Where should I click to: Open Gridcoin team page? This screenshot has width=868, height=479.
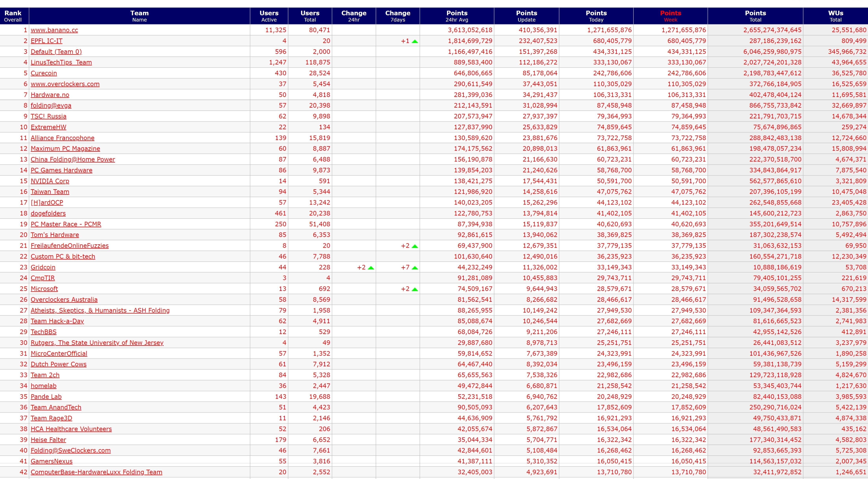click(43, 267)
